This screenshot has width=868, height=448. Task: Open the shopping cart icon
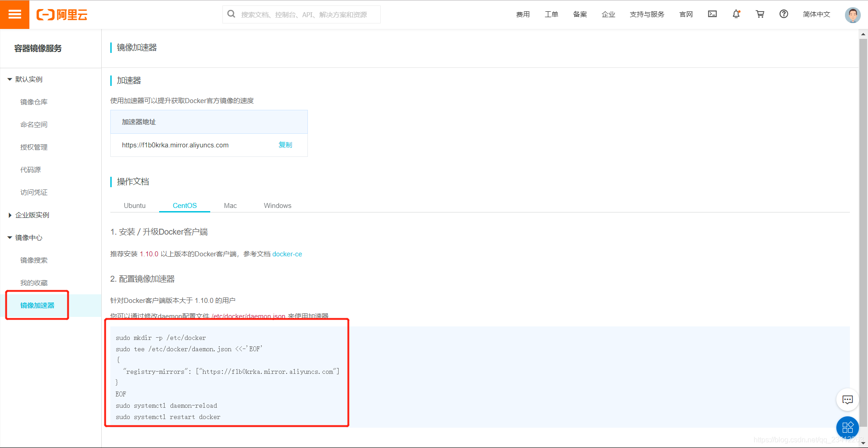coord(760,14)
